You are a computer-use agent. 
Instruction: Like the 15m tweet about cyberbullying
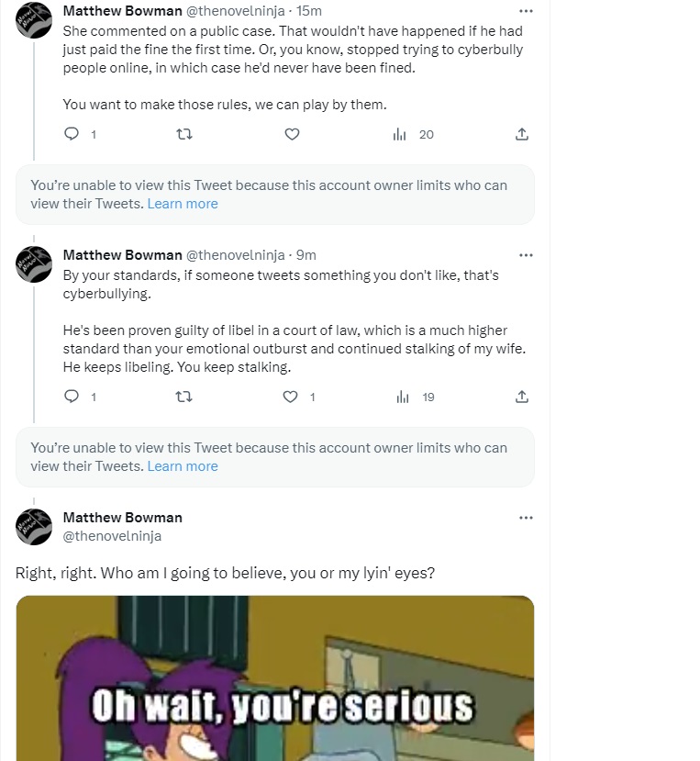(292, 134)
